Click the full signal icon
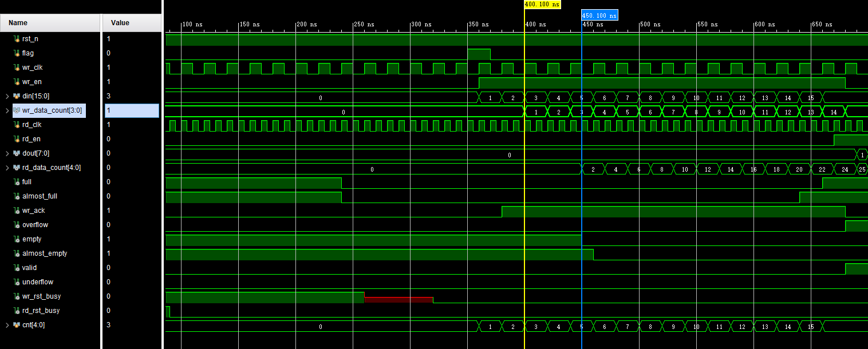 point(17,182)
